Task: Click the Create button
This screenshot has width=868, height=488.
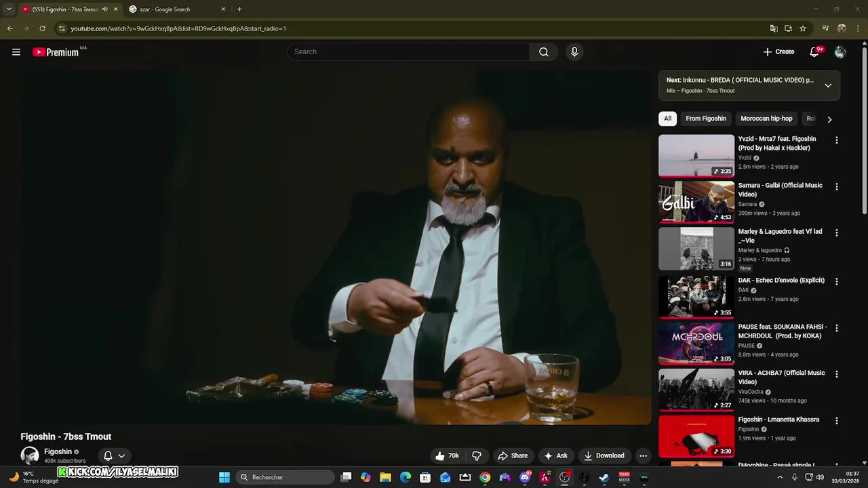Action: pos(778,52)
